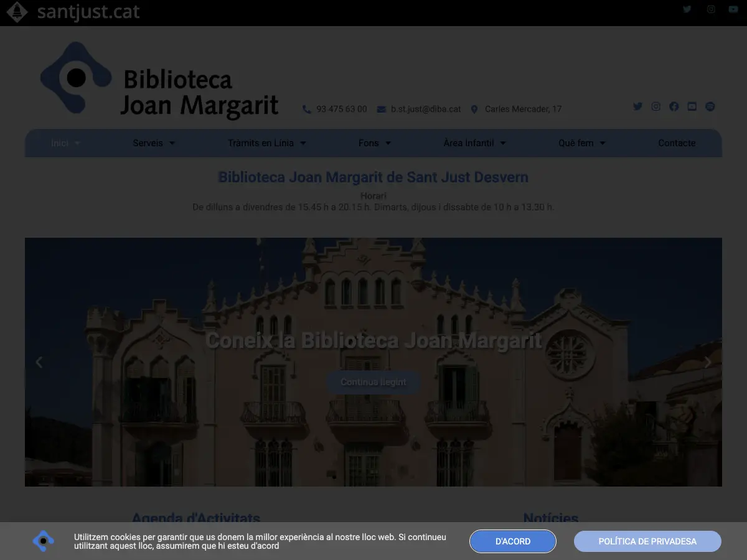Click the Agenda d'Activitats heading

196,518
